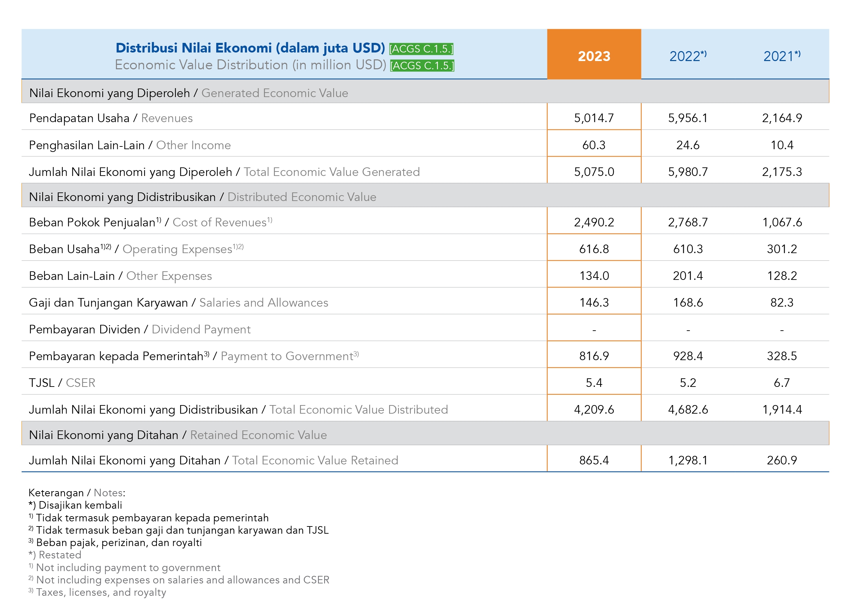
Task: Click the 'Beban Lain-Lain / Other Expenses' label
Action: pyautogui.click(x=120, y=276)
